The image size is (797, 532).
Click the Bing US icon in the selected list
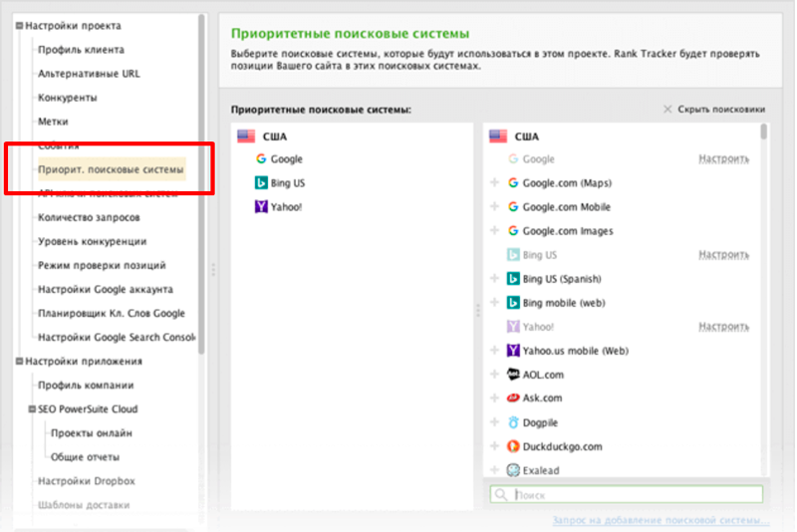click(261, 183)
